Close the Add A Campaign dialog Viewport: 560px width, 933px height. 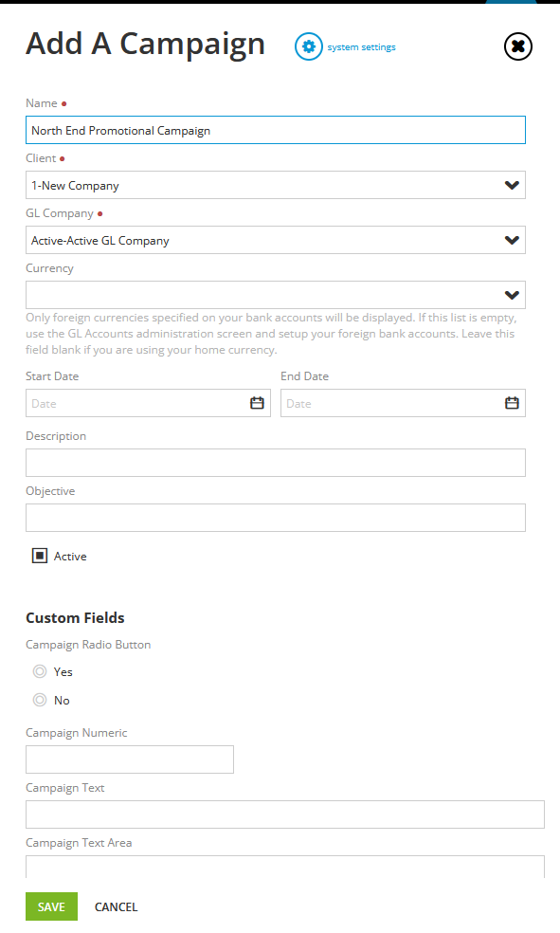tap(517, 46)
